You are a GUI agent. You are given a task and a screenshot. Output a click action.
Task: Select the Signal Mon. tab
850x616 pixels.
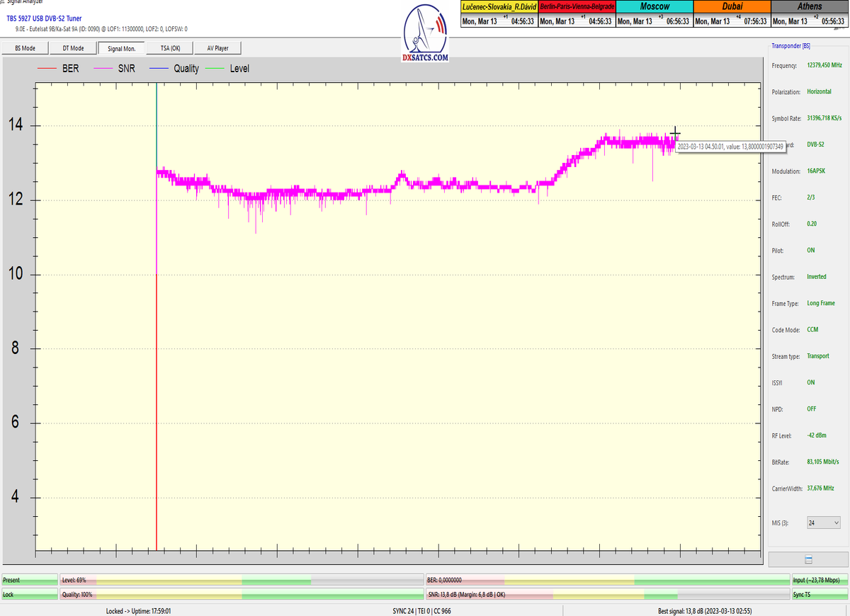click(x=121, y=48)
